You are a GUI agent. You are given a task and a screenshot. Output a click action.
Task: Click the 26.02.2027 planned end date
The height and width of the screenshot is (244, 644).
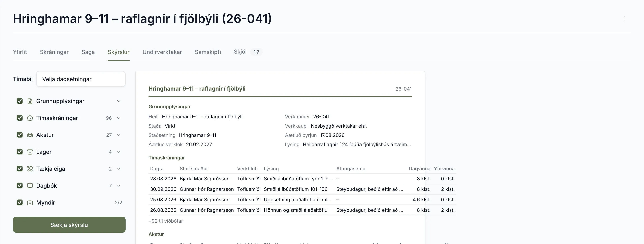click(199, 145)
